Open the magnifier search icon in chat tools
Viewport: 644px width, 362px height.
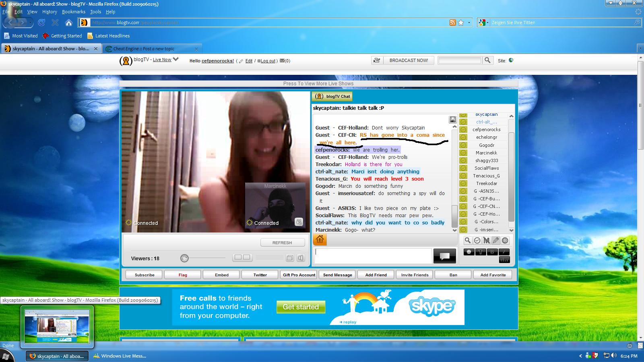click(x=468, y=241)
